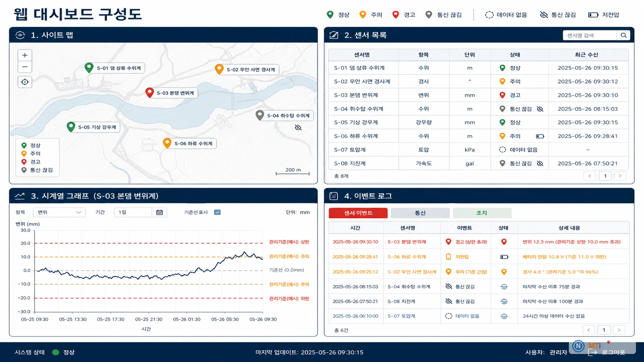
Task: Click 경사 4.8 ° event detail text
Action: coord(560,272)
